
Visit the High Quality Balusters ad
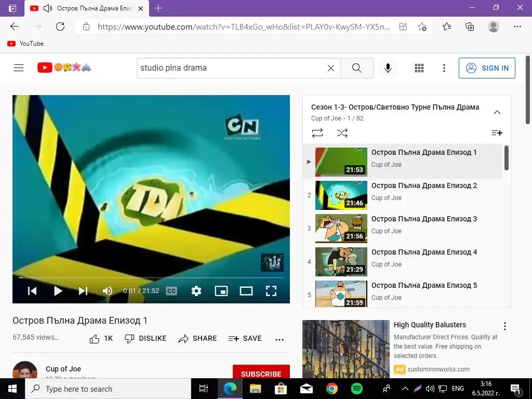pyautogui.click(x=430, y=325)
